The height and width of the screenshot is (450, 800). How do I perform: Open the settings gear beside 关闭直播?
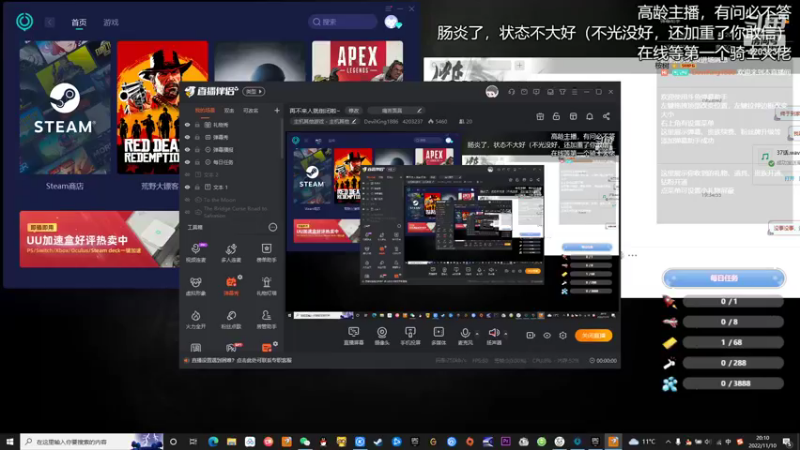563,335
